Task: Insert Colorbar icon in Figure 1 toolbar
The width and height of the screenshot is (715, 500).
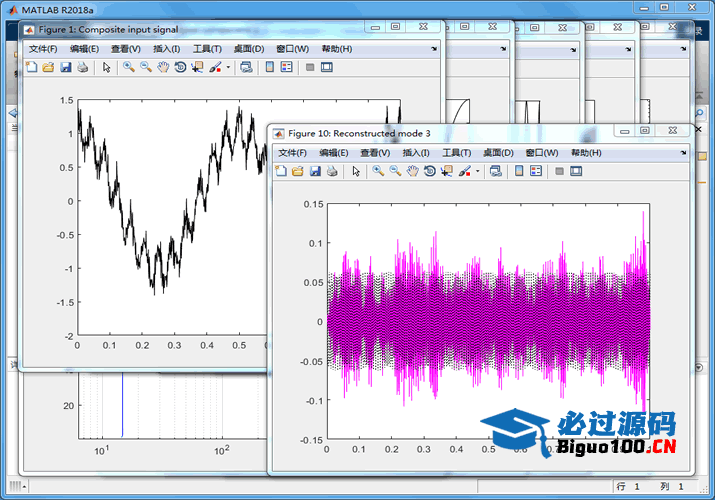Action: coord(269,67)
